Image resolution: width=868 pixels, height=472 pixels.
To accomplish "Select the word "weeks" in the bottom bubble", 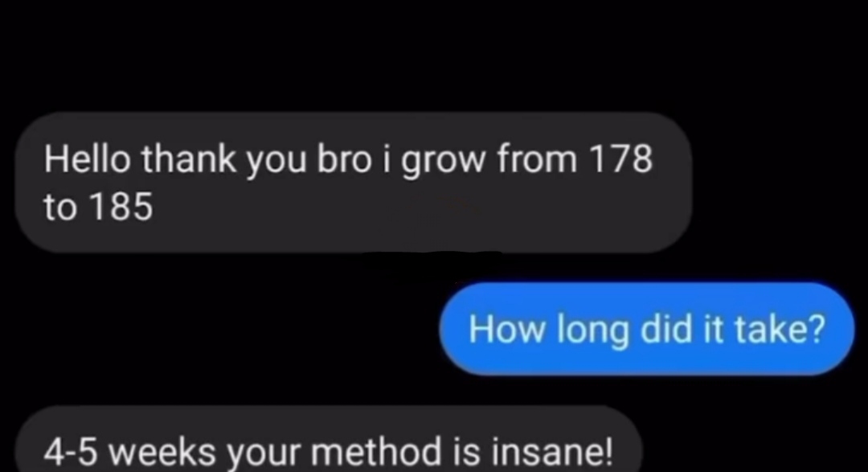I will click(162, 452).
